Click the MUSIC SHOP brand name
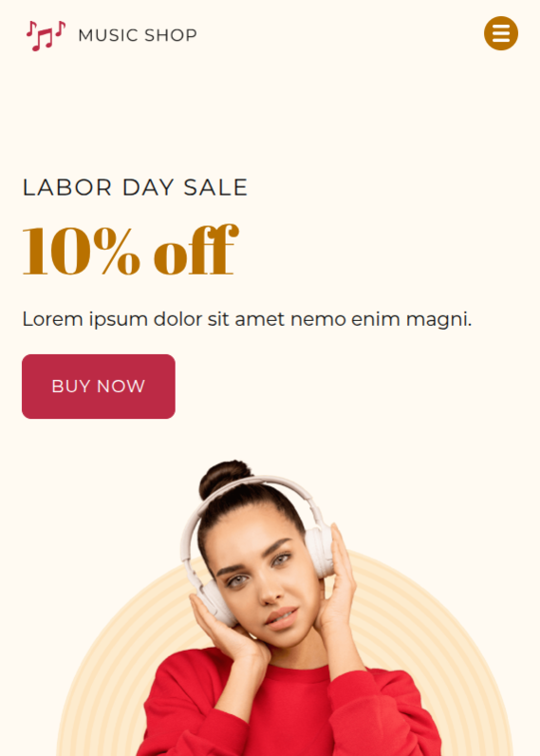Image resolution: width=540 pixels, height=756 pixels. click(x=138, y=35)
